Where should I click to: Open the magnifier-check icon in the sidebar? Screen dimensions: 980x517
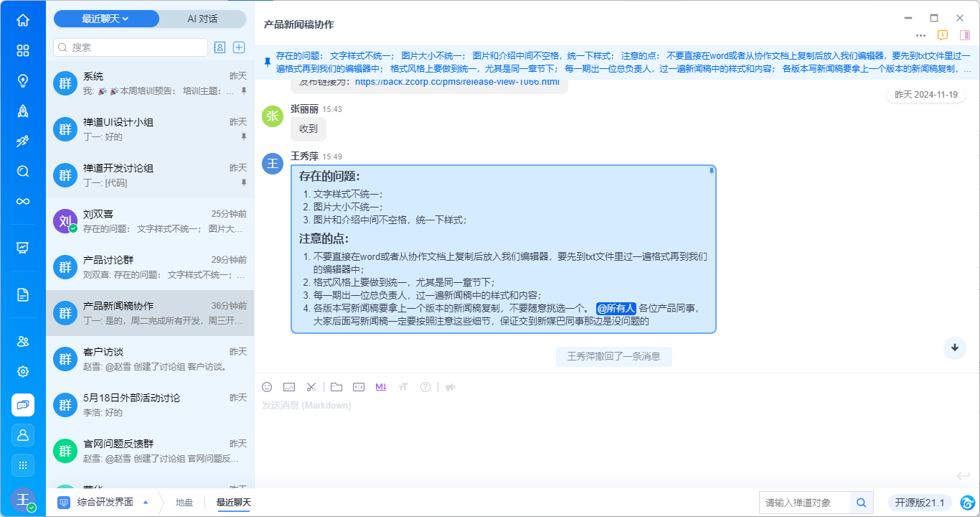tap(23, 171)
